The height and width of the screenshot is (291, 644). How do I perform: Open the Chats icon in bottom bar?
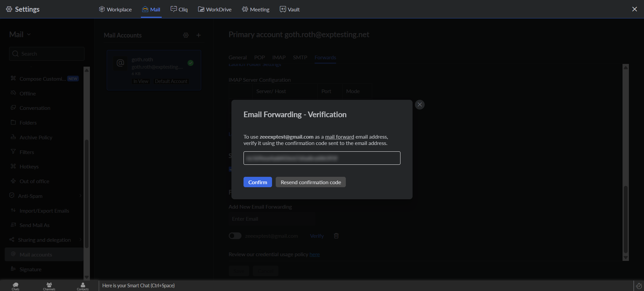(x=15, y=286)
